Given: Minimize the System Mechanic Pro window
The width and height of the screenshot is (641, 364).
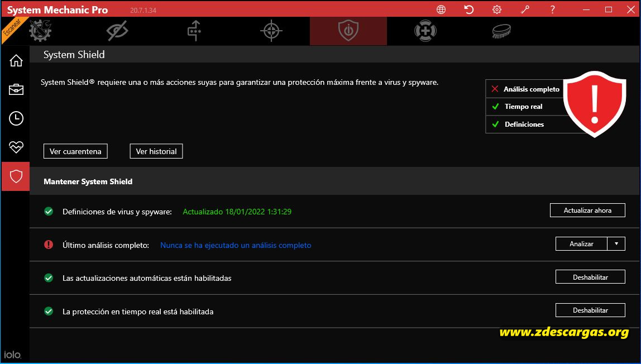Looking at the screenshot, I should [586, 9].
